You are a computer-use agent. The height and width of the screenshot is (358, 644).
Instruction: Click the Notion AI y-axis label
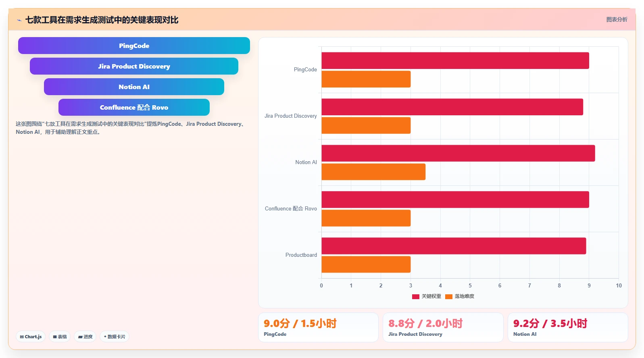click(306, 162)
